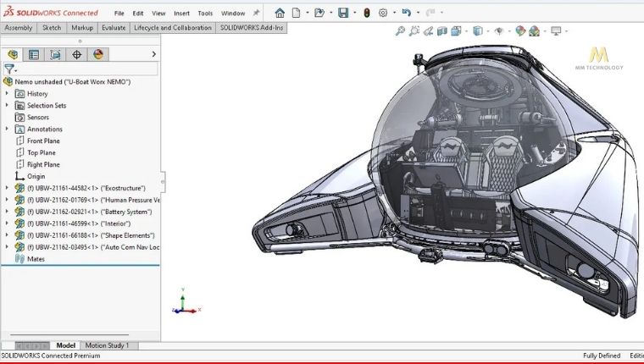Expand the Battery System component arrow
The image size is (644, 364).
tap(7, 212)
